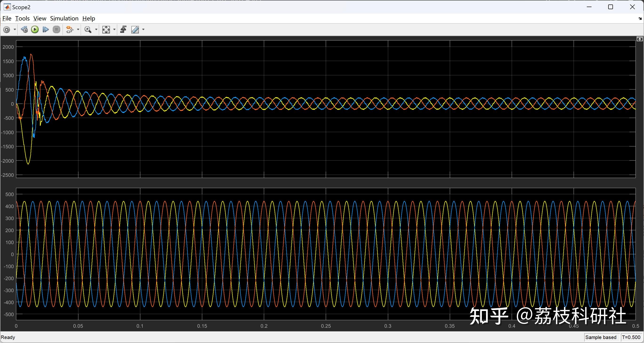
Task: Open the Tools menu
Action: (22, 18)
